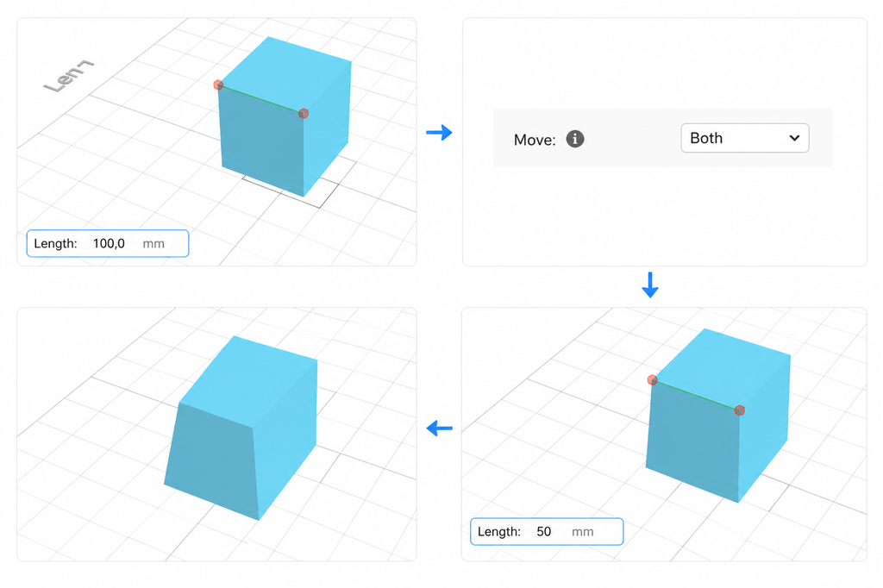Click the "Len" 3D text on the grid
This screenshot has width=883, height=588.
click(x=67, y=76)
